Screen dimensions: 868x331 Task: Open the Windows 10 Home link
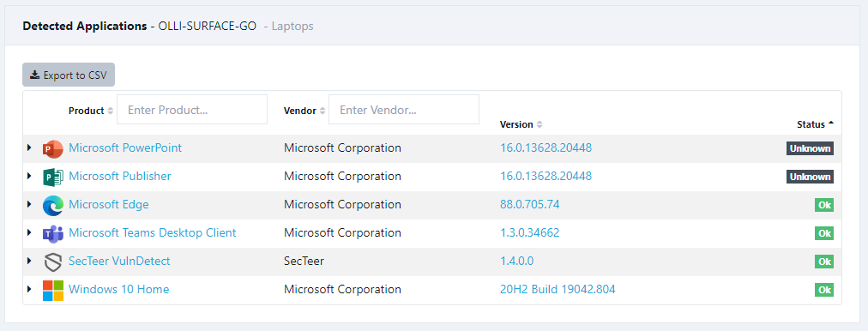[118, 289]
